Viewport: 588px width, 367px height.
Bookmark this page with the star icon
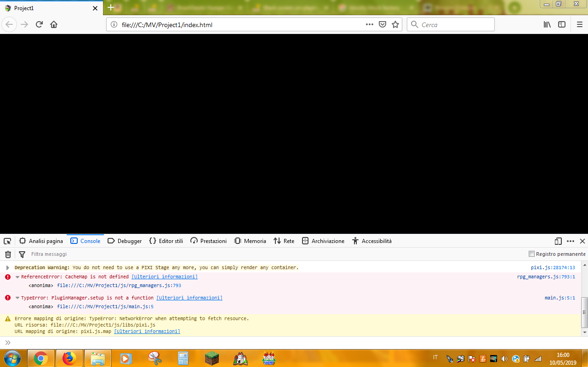pyautogui.click(x=395, y=24)
